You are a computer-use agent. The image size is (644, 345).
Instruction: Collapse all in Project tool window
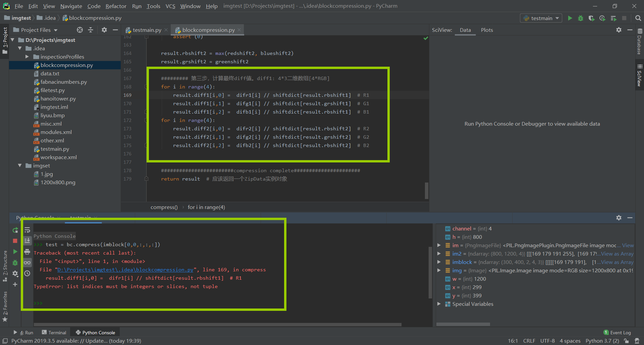[x=91, y=30]
